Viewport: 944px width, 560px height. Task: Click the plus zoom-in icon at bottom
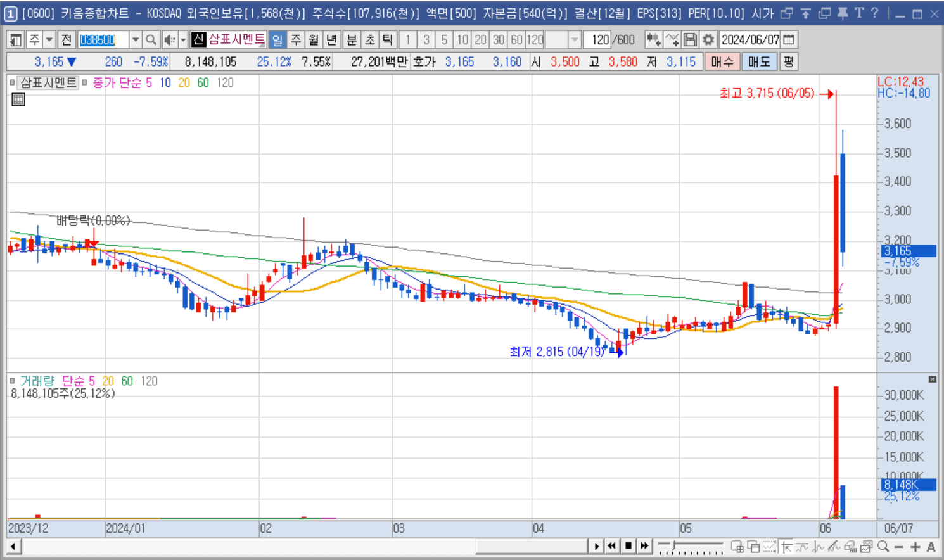click(915, 547)
